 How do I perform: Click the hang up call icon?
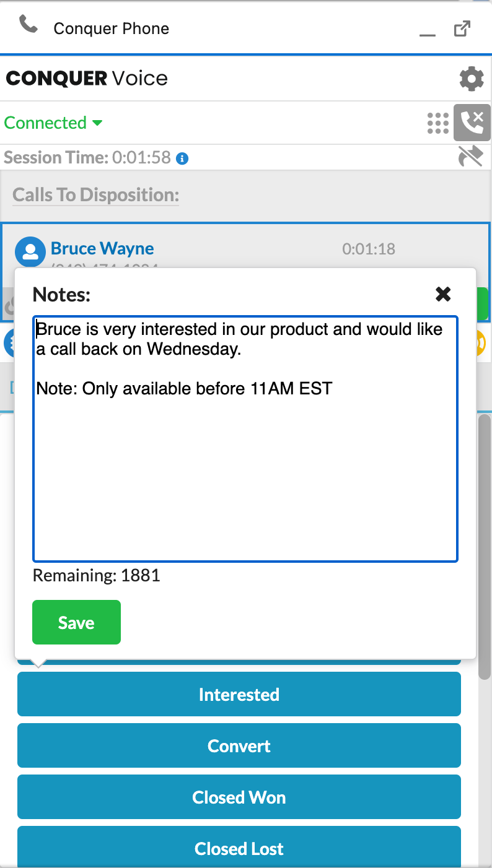coord(472,123)
